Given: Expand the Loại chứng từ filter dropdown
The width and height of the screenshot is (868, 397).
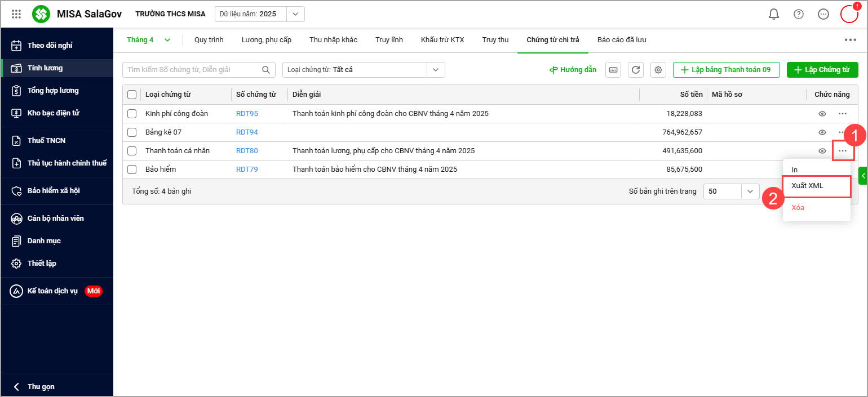Looking at the screenshot, I should coord(436,70).
